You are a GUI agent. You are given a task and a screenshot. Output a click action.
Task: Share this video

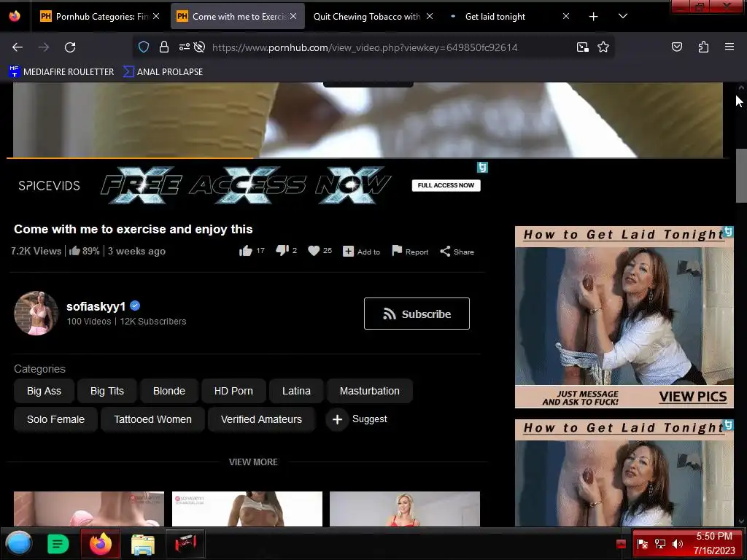(x=457, y=252)
